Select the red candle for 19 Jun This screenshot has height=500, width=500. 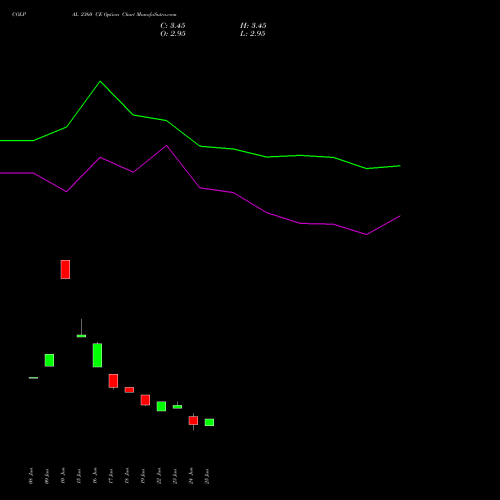145,400
